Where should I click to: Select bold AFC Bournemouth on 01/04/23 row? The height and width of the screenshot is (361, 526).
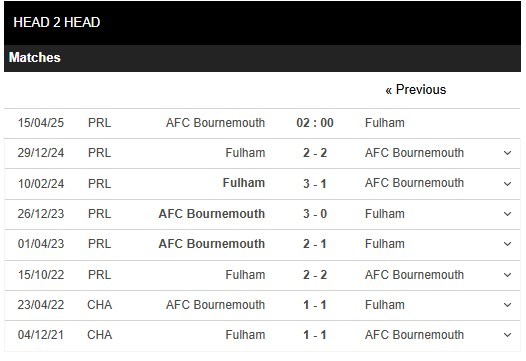click(212, 244)
